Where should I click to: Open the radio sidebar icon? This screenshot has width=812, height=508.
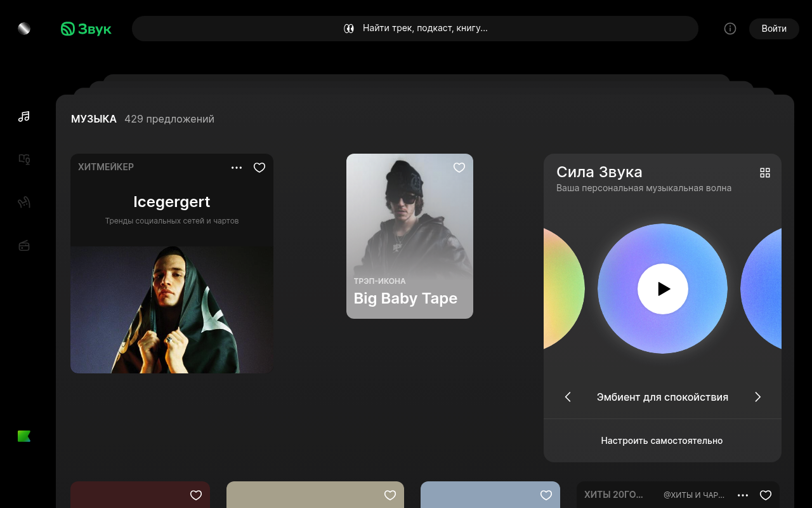(24, 246)
